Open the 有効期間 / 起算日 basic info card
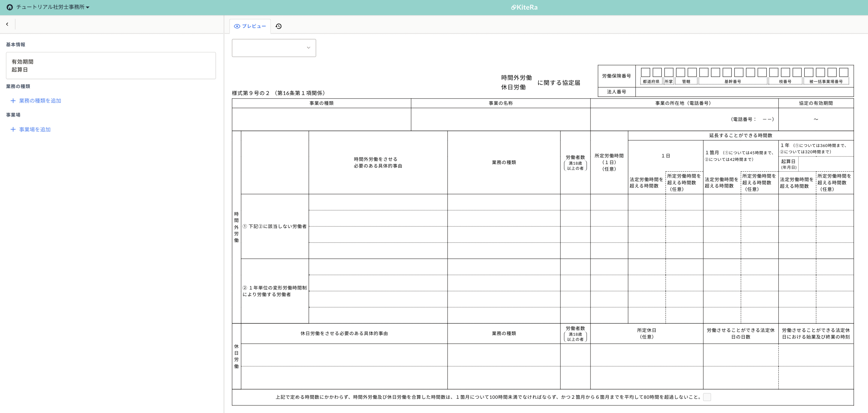 (111, 66)
